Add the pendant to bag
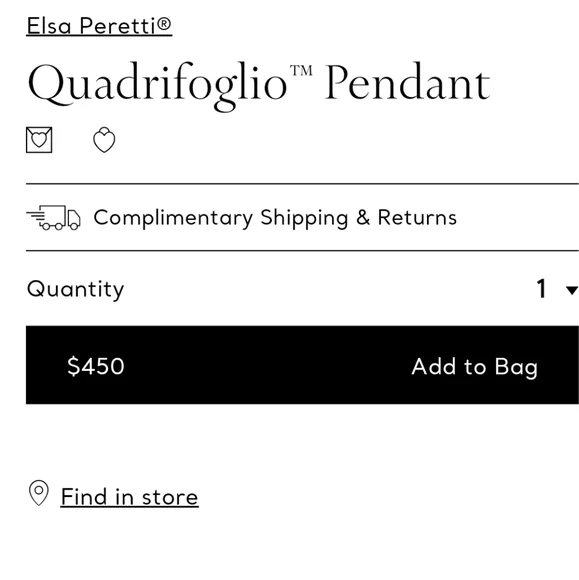This screenshot has width=579, height=580. click(475, 367)
